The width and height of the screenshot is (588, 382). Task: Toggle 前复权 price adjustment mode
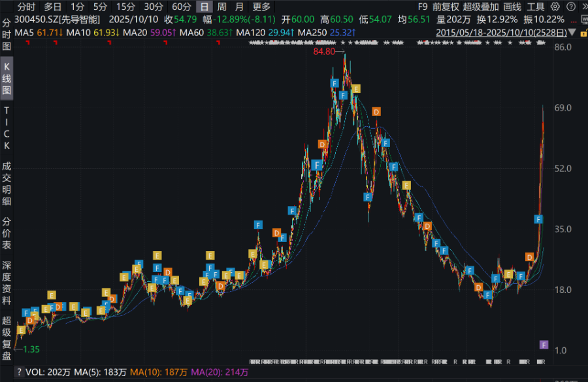pyautogui.click(x=446, y=7)
